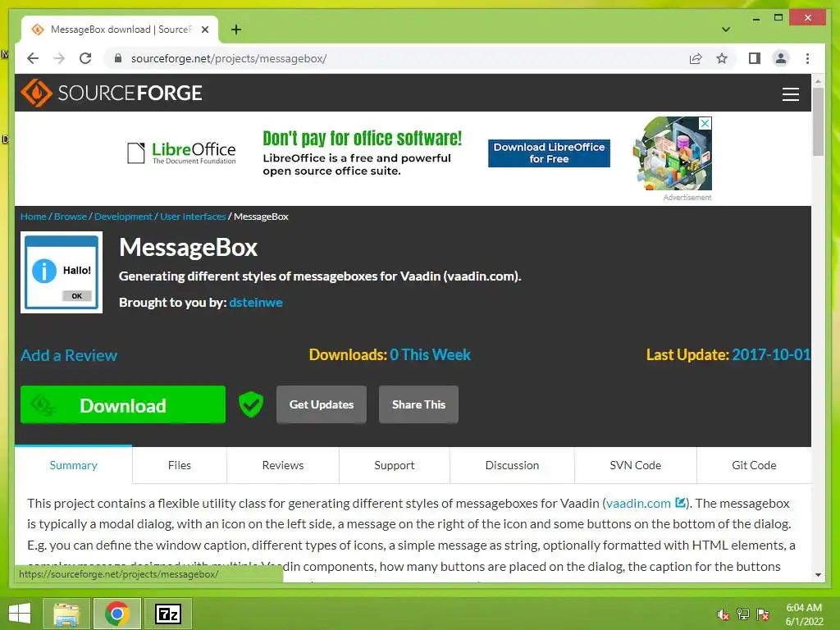Image resolution: width=840 pixels, height=630 pixels.
Task: Expand the tab search chevron
Action: pos(726,30)
